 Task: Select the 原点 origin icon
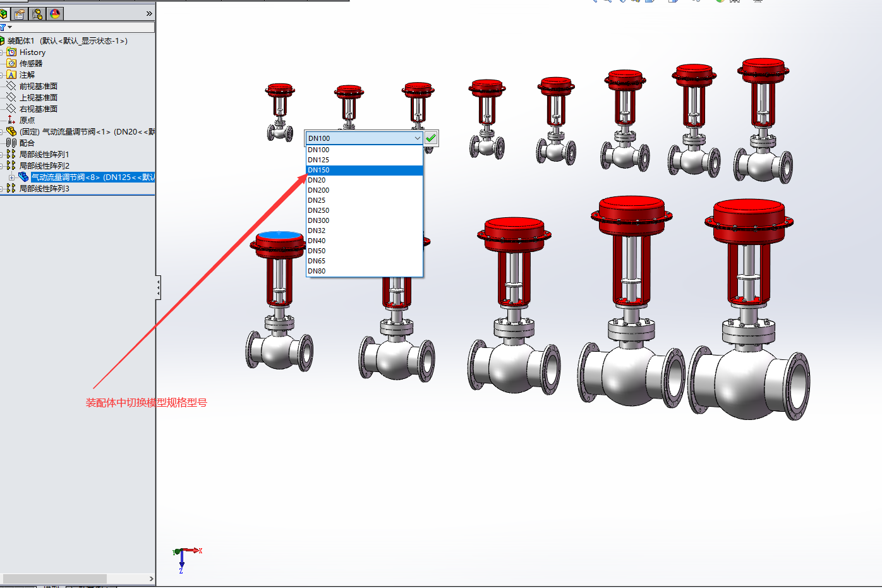pos(11,120)
